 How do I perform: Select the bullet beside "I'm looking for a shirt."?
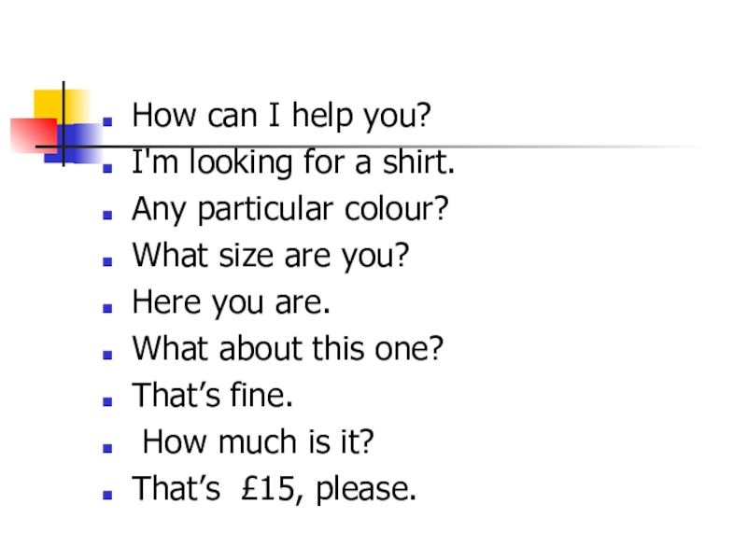click(108, 168)
